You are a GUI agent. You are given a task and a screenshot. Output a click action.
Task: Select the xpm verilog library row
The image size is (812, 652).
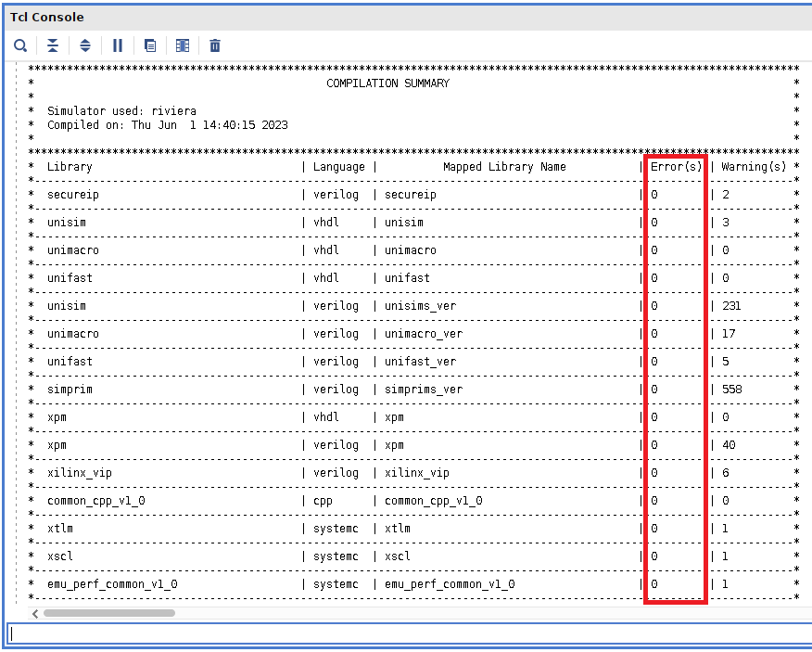coord(53,445)
